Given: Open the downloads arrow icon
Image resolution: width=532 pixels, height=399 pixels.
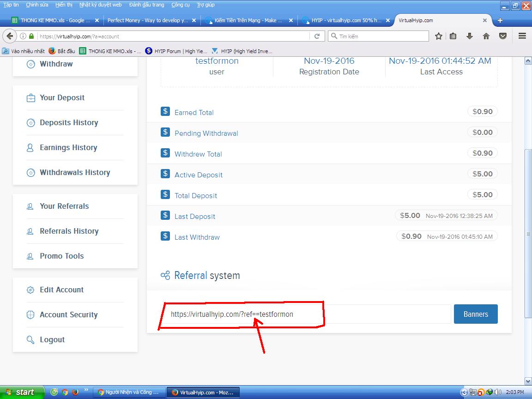Looking at the screenshot, I should (x=470, y=36).
